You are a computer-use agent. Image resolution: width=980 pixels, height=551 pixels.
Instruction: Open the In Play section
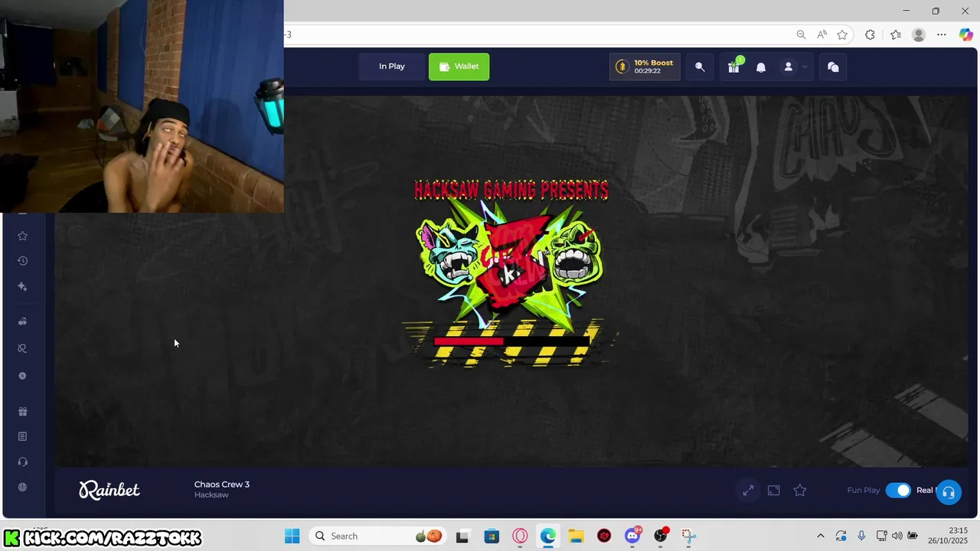(x=391, y=67)
